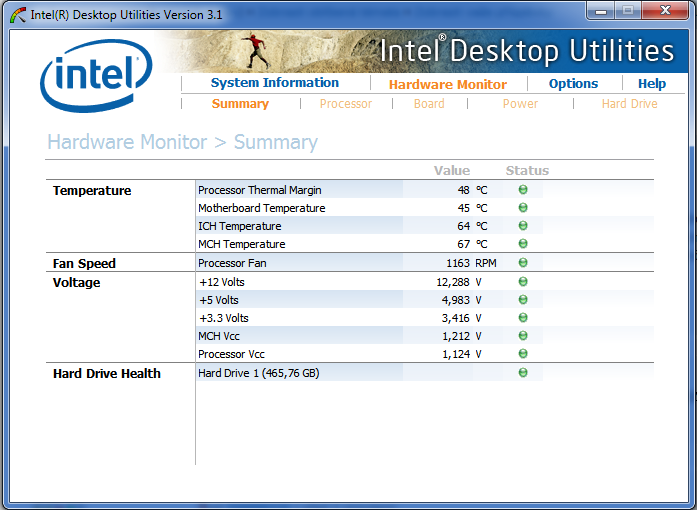
Task: Click the Intel logo
Action: 96,76
